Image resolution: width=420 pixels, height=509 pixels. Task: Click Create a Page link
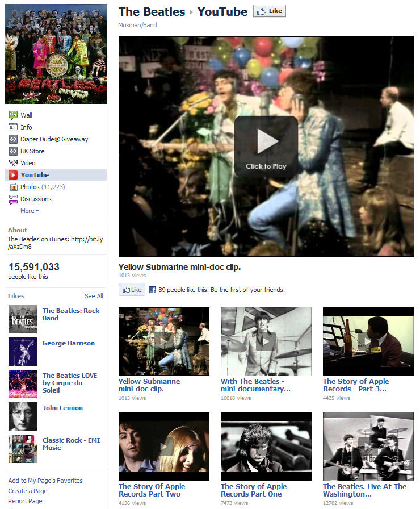click(x=28, y=491)
